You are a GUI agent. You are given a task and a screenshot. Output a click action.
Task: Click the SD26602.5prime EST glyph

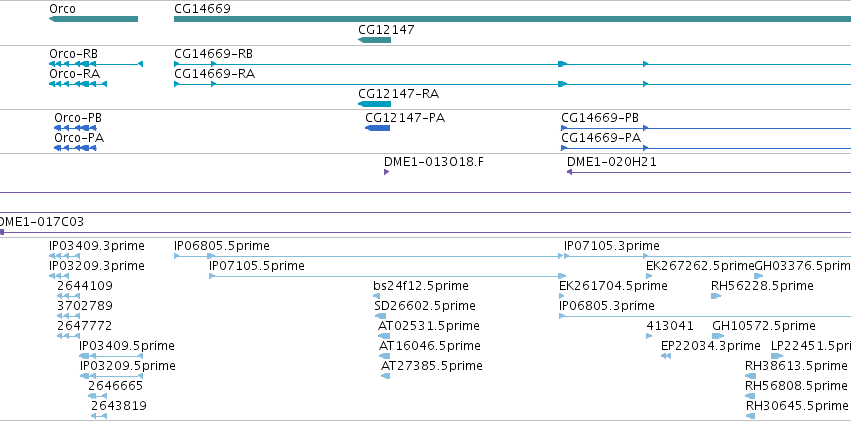[x=380, y=316]
